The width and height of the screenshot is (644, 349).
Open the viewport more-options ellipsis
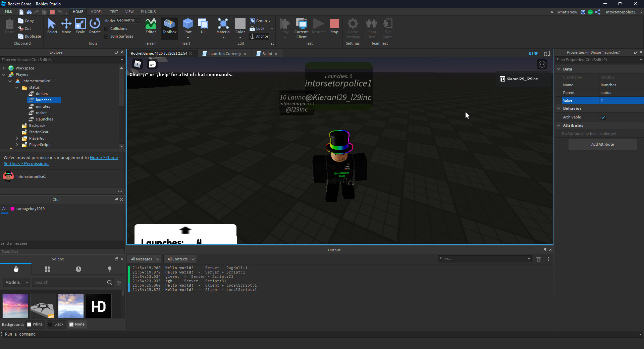click(542, 64)
